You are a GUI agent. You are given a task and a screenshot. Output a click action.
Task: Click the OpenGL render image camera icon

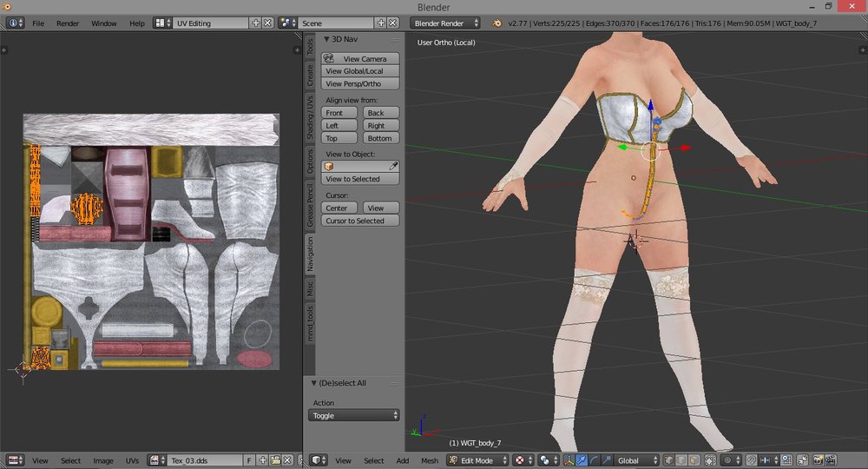[818, 460]
